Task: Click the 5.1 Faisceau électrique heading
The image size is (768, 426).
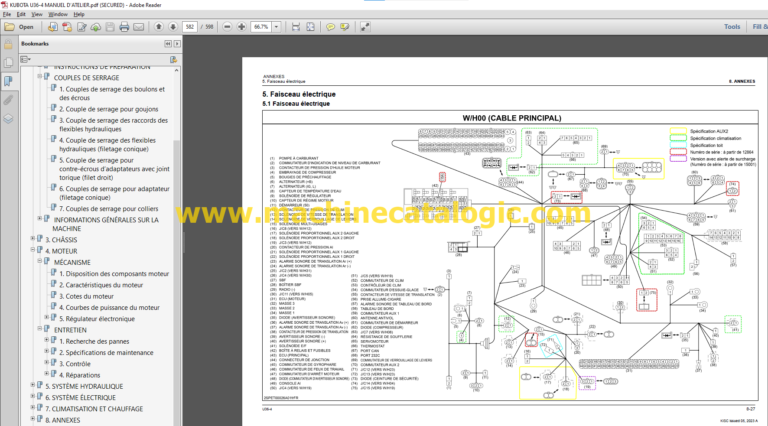Action: (x=296, y=104)
